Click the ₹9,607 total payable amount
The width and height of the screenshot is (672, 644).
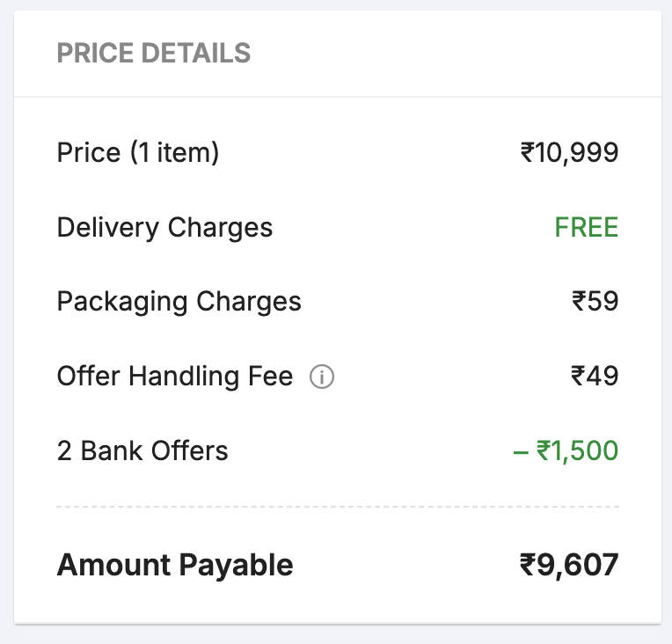tap(569, 565)
